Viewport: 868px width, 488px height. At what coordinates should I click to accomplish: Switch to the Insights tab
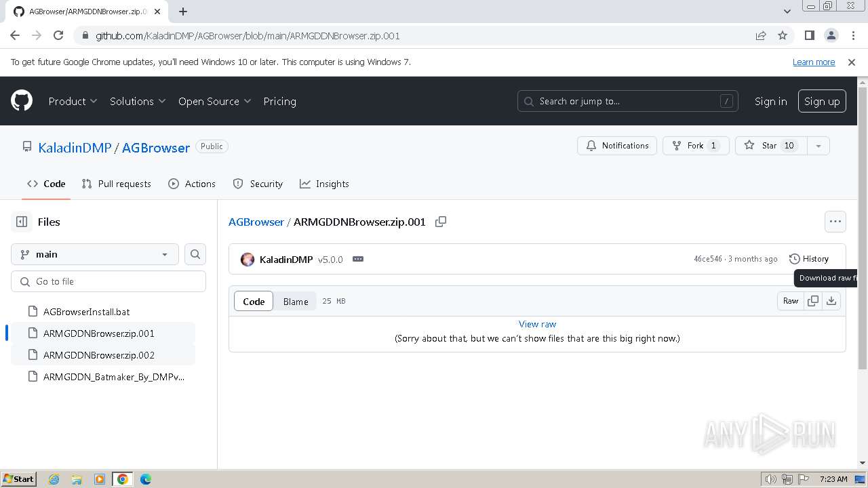324,184
